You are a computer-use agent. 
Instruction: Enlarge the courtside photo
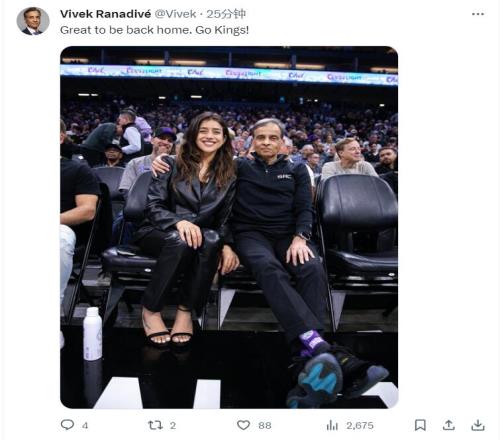[229, 227]
